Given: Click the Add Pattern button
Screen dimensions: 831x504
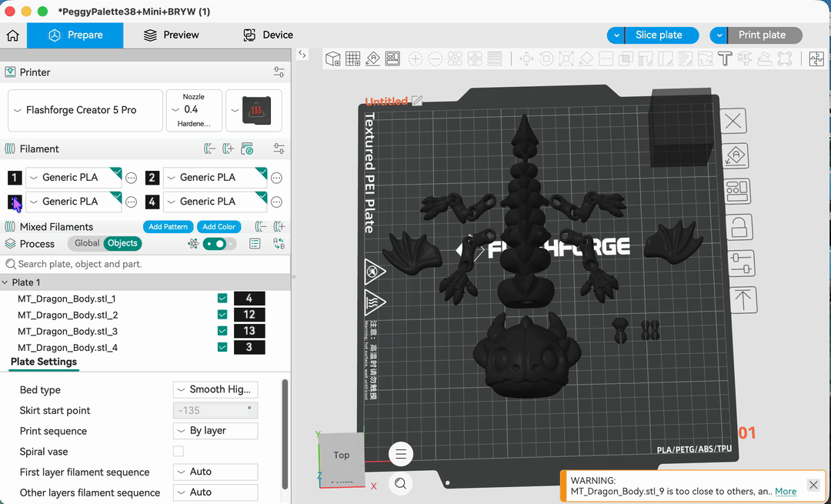Looking at the screenshot, I should tap(168, 227).
